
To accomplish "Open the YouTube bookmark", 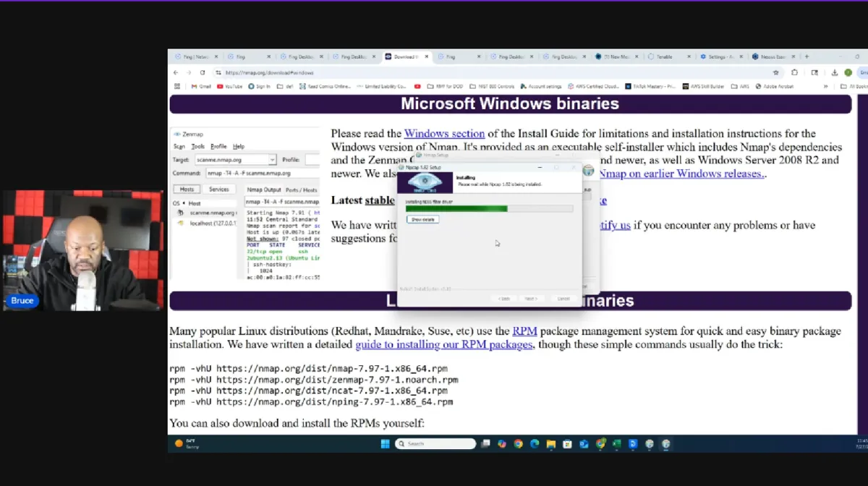I will coord(229,86).
